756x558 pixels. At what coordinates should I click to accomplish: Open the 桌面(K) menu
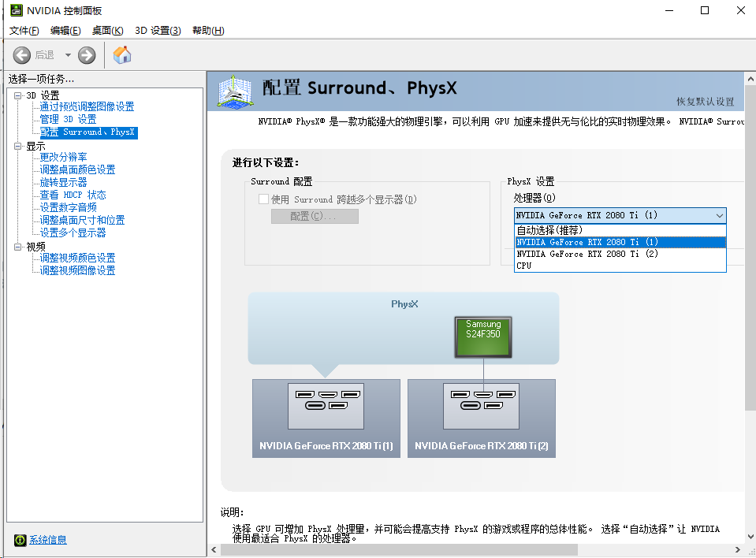pyautogui.click(x=107, y=31)
